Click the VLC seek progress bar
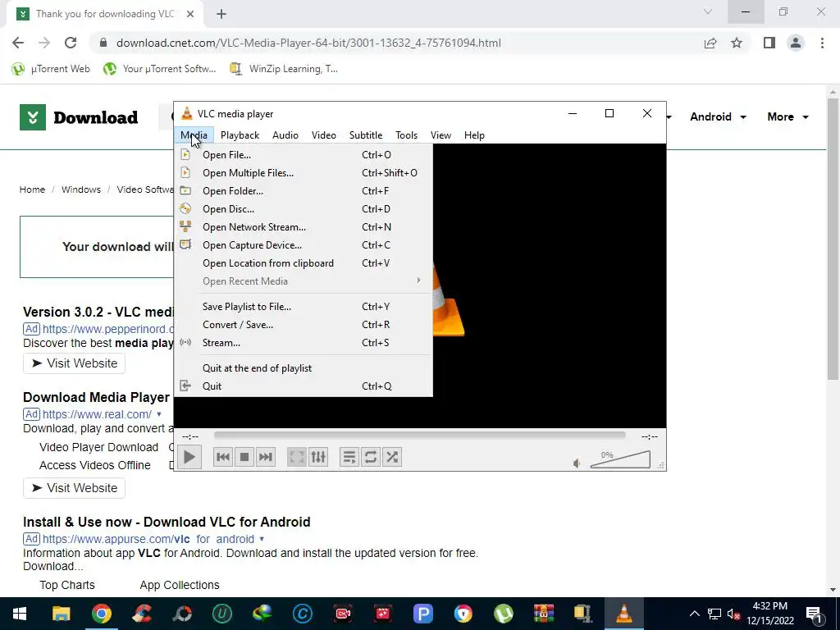Screen dimensions: 840x630 (419, 436)
